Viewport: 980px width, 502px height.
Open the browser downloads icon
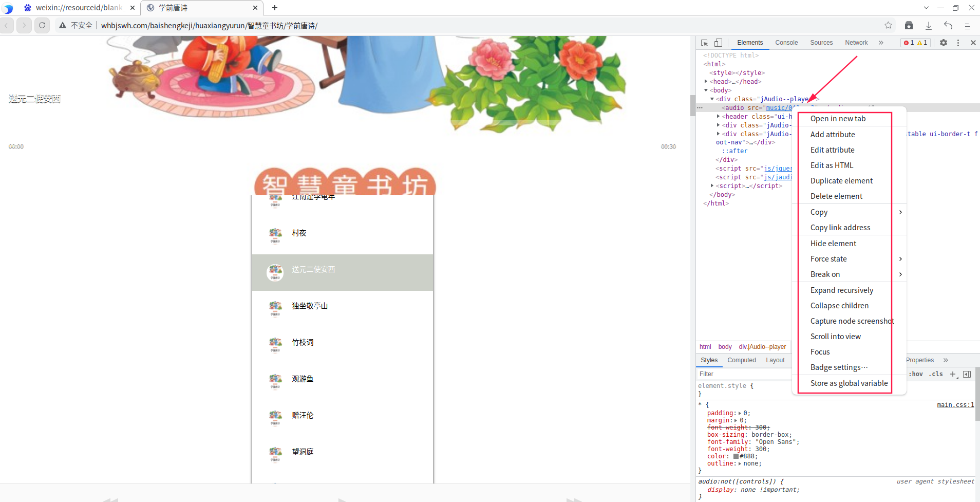[928, 25]
